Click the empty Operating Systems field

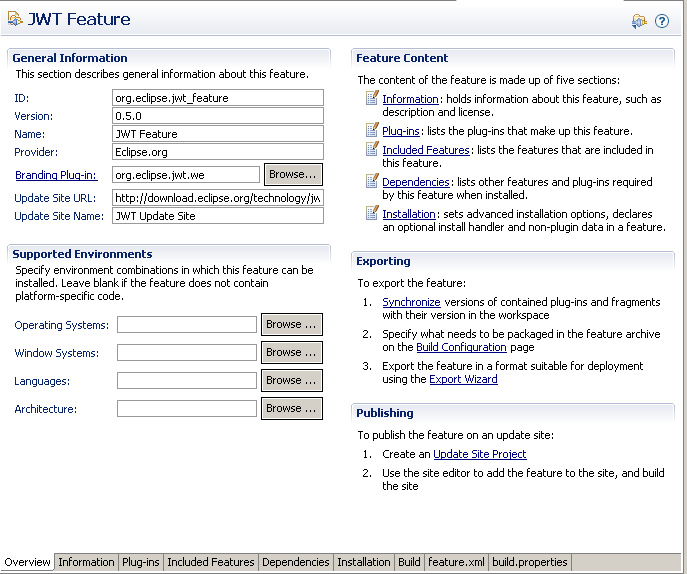[x=187, y=325]
